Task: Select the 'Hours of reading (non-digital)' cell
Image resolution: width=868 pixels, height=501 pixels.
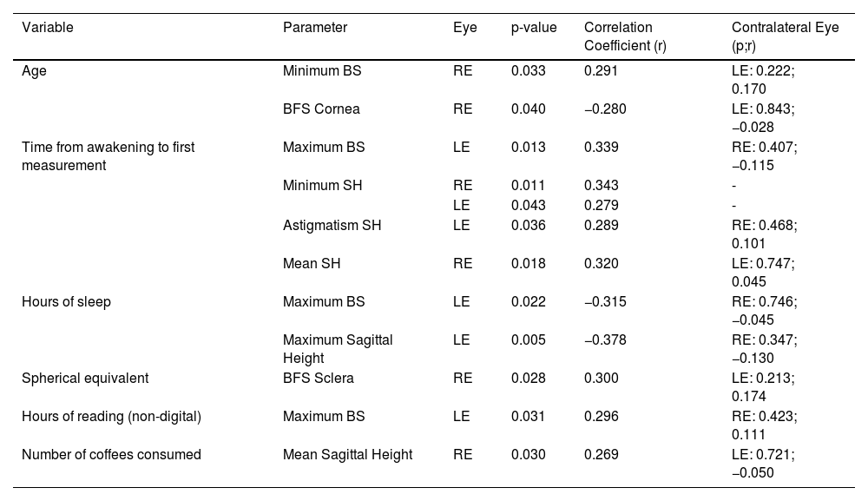Action: (111, 417)
